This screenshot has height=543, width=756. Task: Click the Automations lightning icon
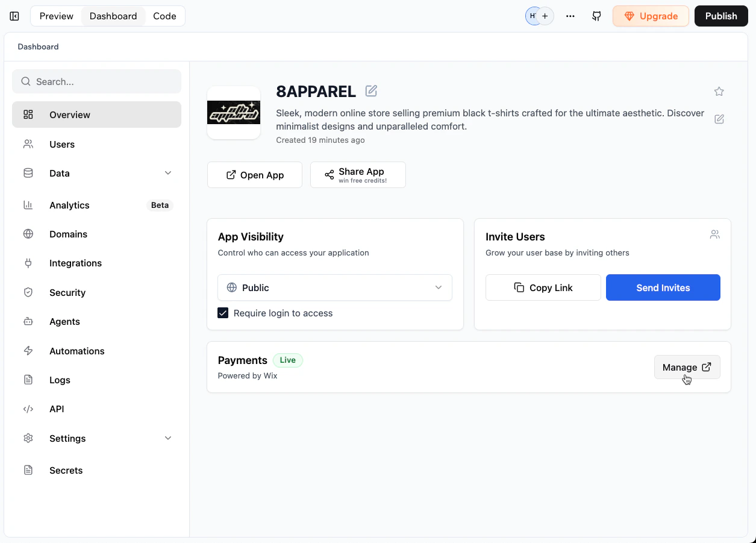pos(28,351)
